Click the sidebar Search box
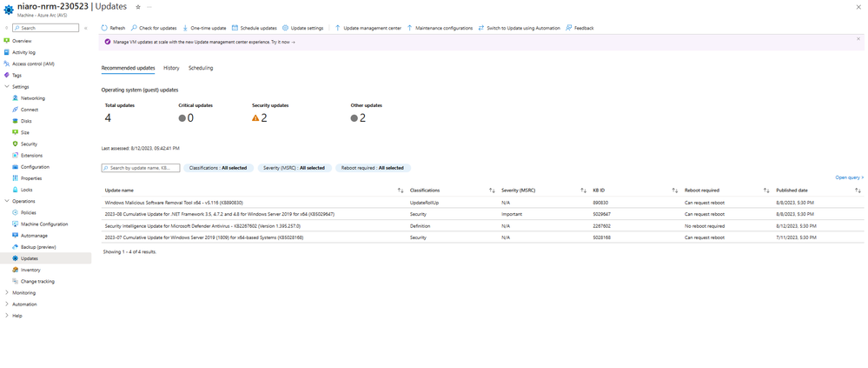Image resolution: width=868 pixels, height=368 pixels. pyautogui.click(x=45, y=28)
